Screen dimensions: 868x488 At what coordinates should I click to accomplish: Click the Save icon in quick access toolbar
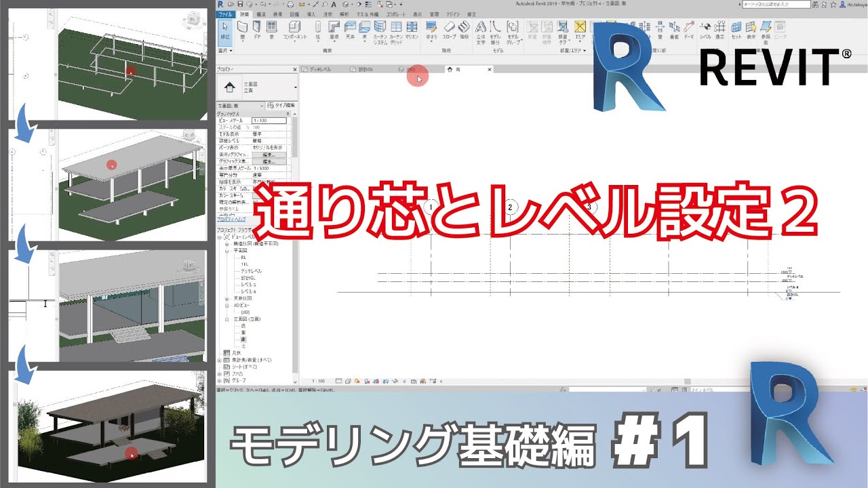click(x=239, y=4)
